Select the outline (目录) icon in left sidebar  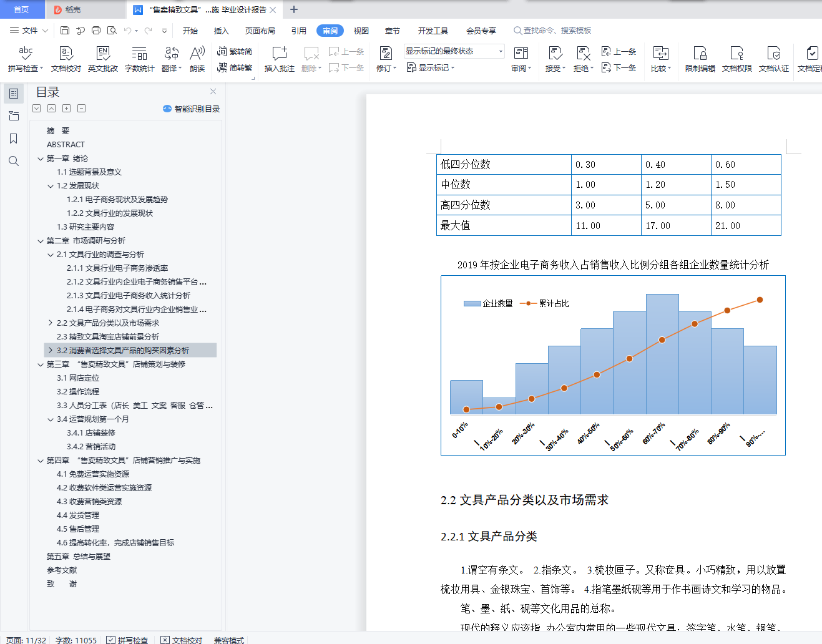(14, 94)
